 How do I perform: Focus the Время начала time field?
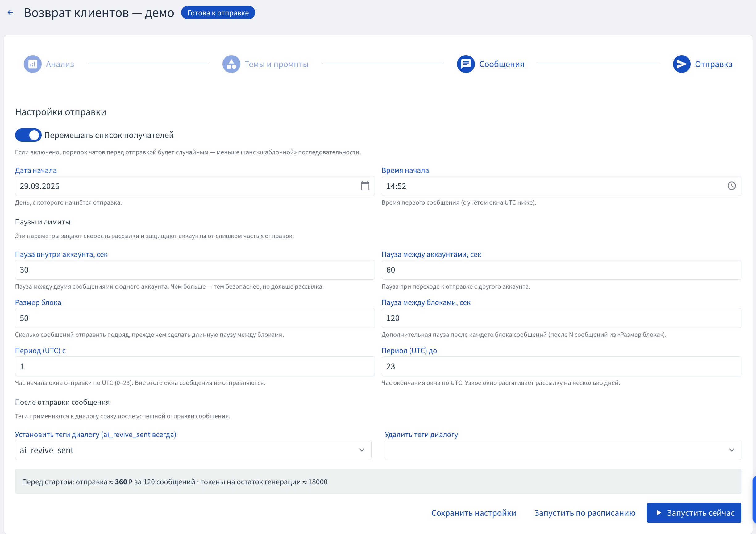561,186
